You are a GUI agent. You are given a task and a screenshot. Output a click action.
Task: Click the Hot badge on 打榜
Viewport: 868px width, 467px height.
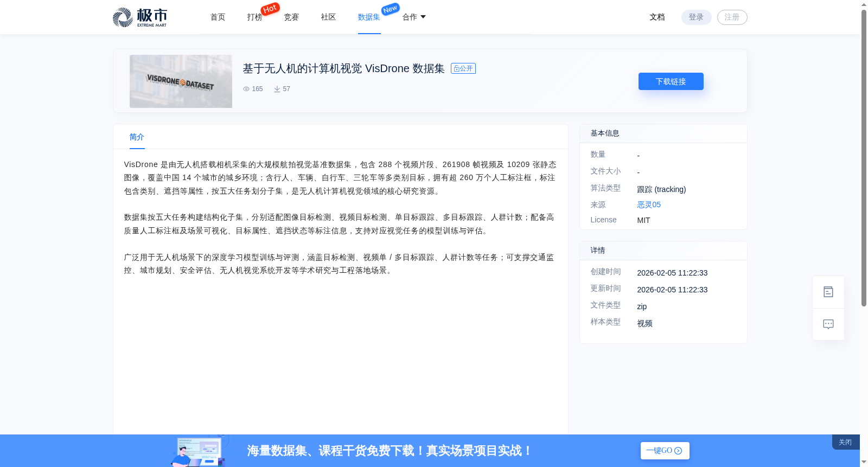click(x=270, y=9)
